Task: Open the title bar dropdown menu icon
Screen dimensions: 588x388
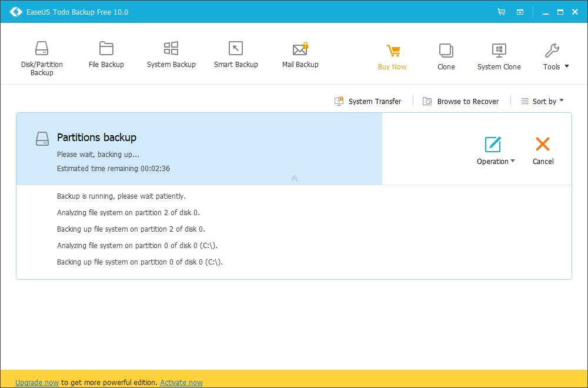Action: click(x=520, y=12)
